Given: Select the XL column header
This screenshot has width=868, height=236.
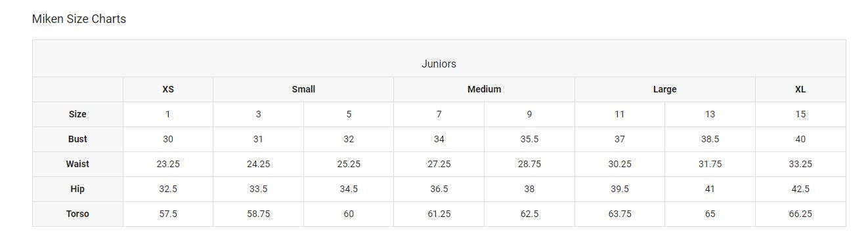Looking at the screenshot, I should tap(800, 89).
